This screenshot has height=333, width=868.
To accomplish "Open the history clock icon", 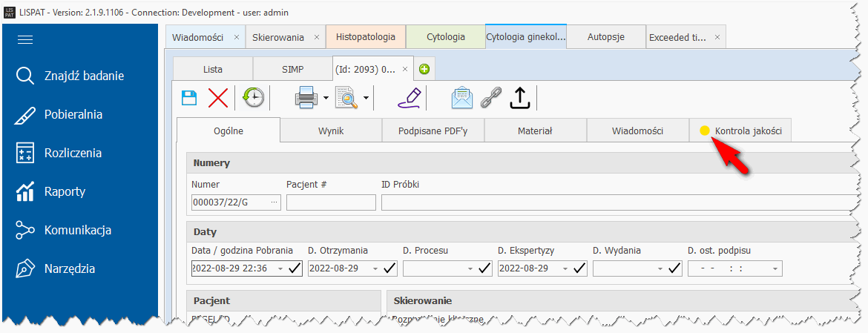I will pos(254,98).
